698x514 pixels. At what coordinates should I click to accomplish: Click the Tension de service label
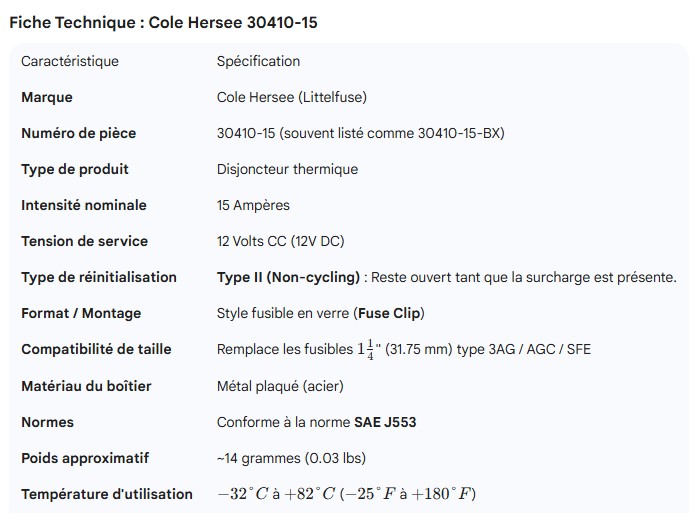pos(84,242)
